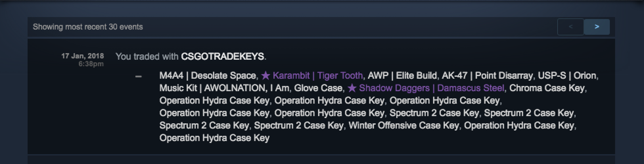Select the AWP | Elite Build item

pyautogui.click(x=402, y=76)
